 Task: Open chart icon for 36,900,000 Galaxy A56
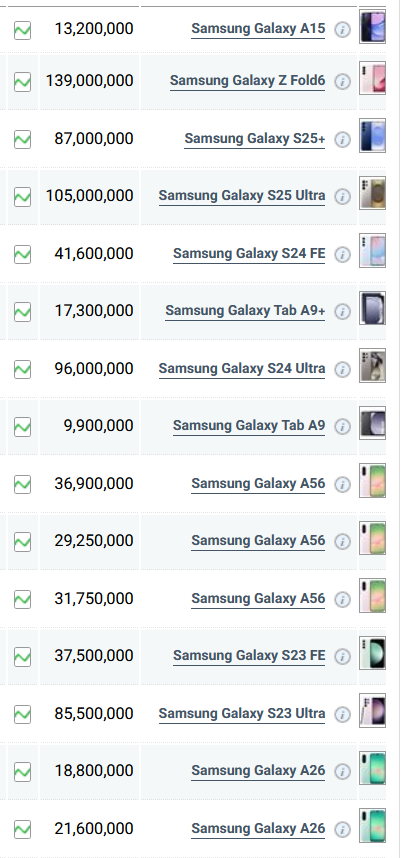(22, 484)
